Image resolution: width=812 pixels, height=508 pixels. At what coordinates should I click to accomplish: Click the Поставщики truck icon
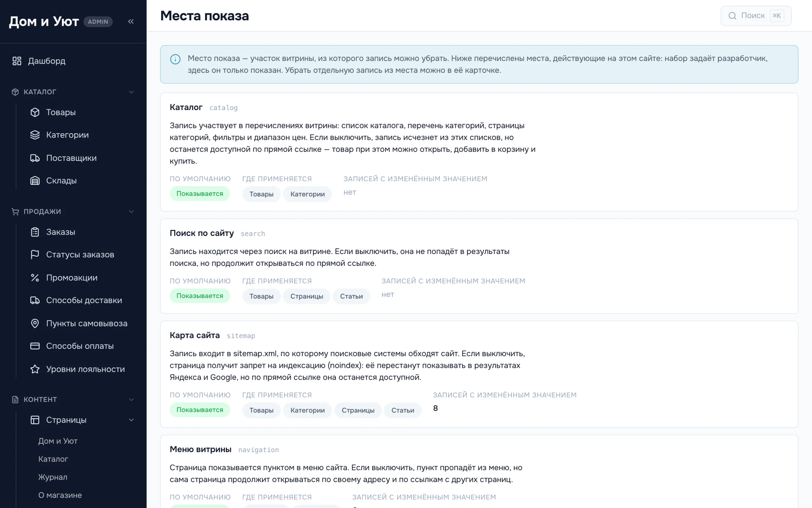pyautogui.click(x=35, y=158)
